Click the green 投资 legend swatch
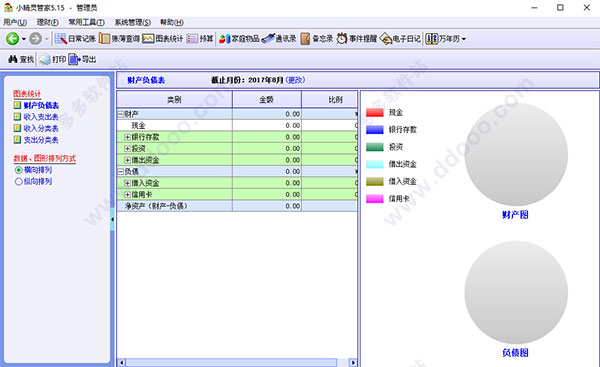Image resolution: width=600 pixels, height=367 pixels. click(375, 147)
